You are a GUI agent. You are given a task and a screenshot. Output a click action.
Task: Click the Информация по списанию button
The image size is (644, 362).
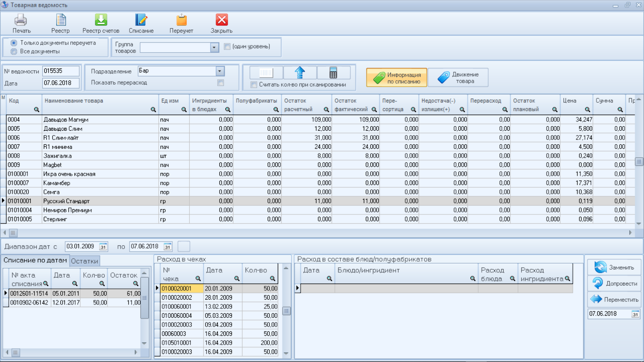[x=396, y=78]
